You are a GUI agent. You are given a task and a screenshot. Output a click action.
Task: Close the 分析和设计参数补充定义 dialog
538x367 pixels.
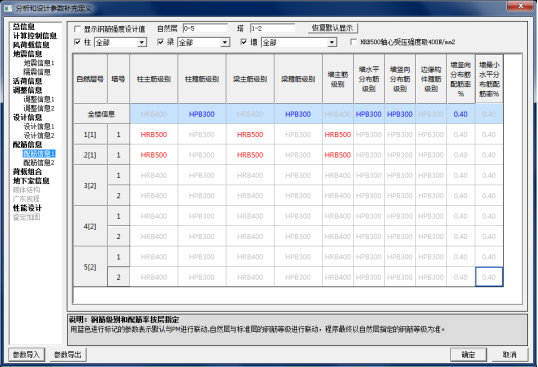521,6
